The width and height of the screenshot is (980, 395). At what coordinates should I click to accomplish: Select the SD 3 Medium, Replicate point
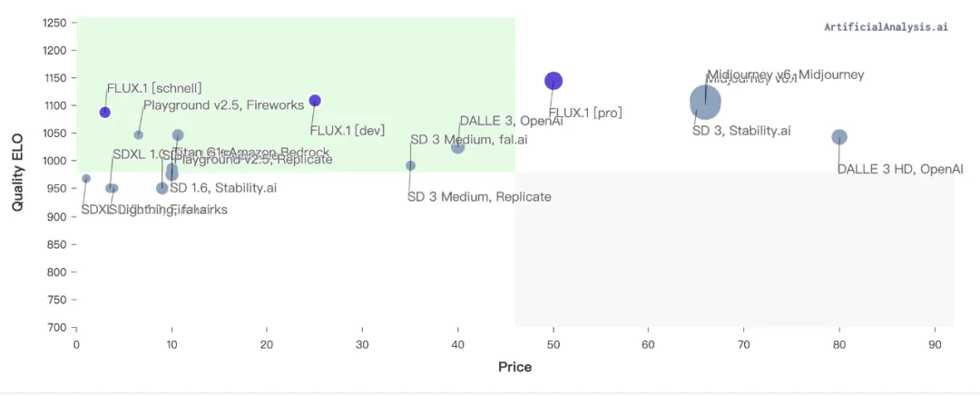(x=411, y=165)
